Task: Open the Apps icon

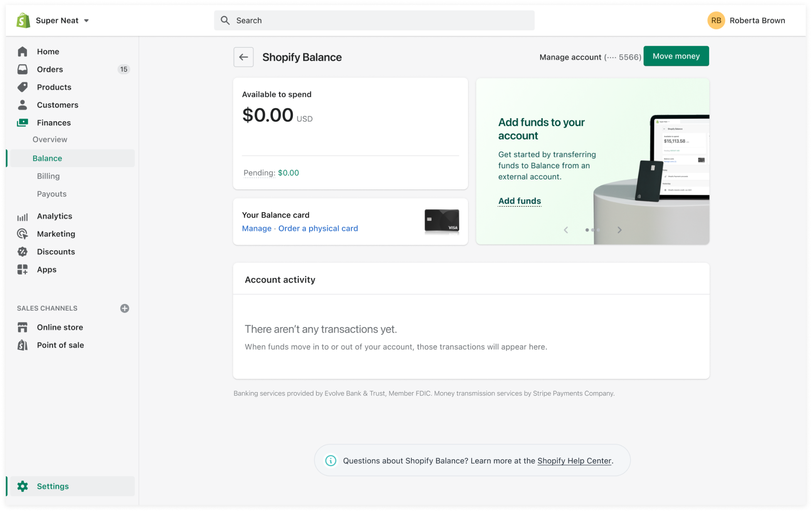Action: coord(22,269)
